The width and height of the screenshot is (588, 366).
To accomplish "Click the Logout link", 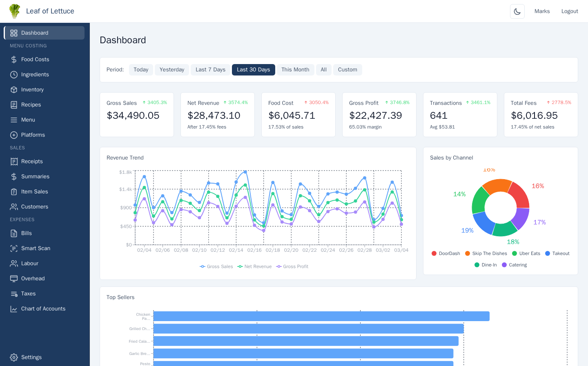I will click(570, 11).
